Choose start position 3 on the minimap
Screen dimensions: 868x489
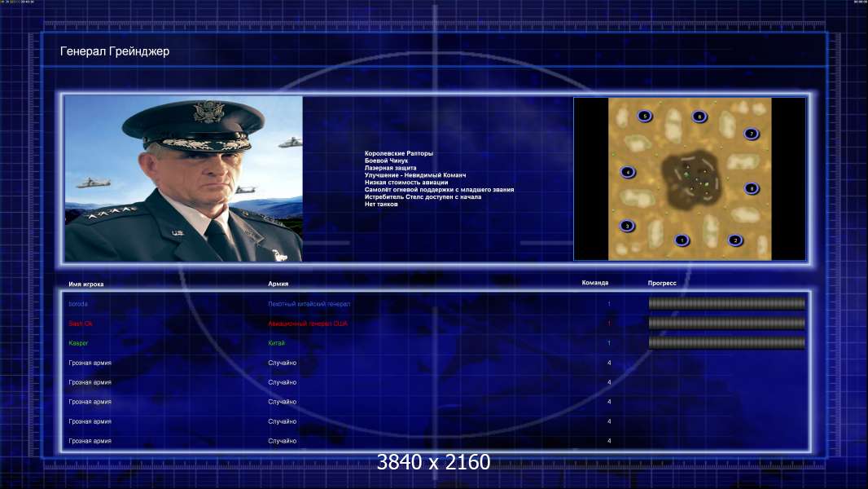coord(627,226)
